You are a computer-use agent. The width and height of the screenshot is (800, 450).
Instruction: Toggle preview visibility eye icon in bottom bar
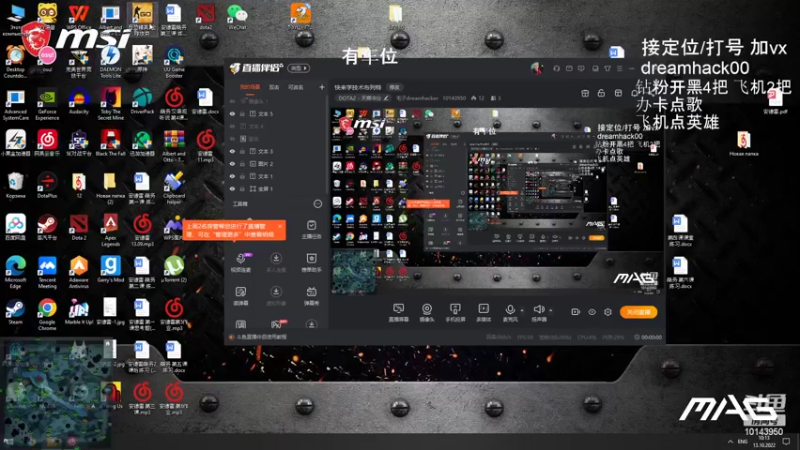tap(592, 312)
